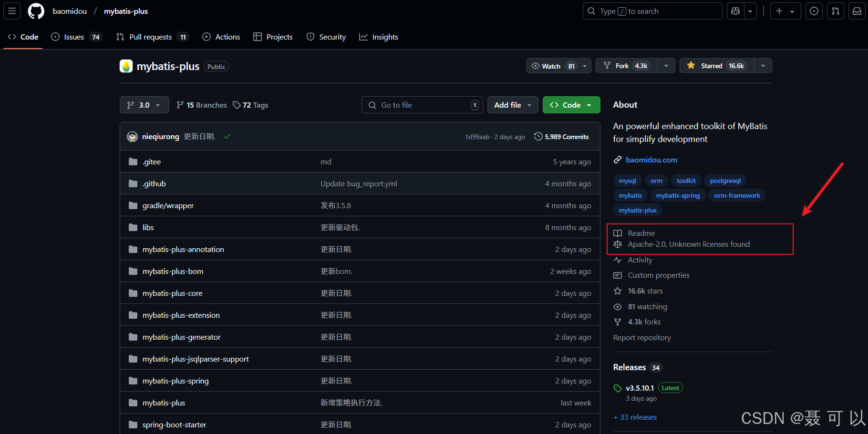Open notifications inbox icon
Image resolution: width=868 pixels, height=434 pixels.
pos(857,11)
